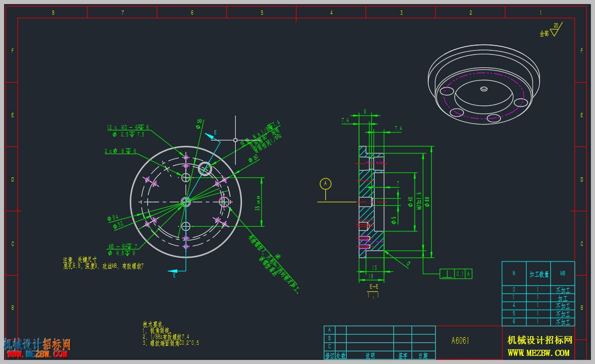595x364 pixels.
Task: Select the M8 - 6H thread callout
Action: tap(123, 246)
